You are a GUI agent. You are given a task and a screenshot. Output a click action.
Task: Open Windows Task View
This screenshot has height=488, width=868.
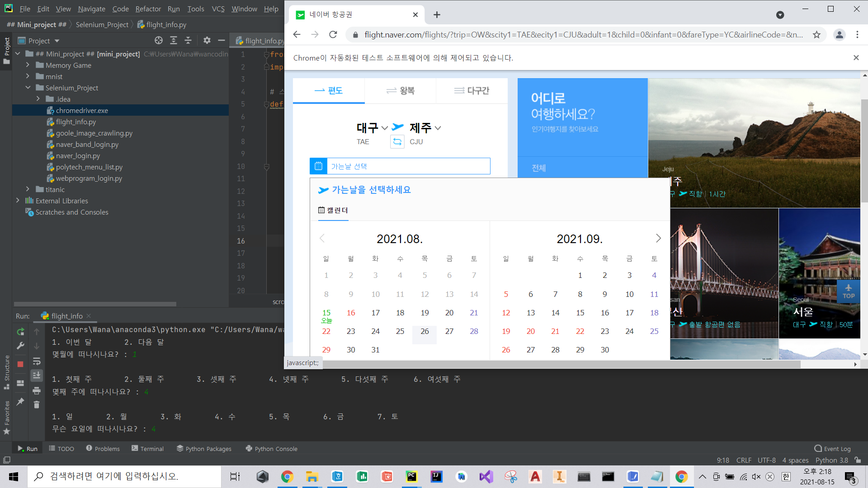pyautogui.click(x=235, y=477)
